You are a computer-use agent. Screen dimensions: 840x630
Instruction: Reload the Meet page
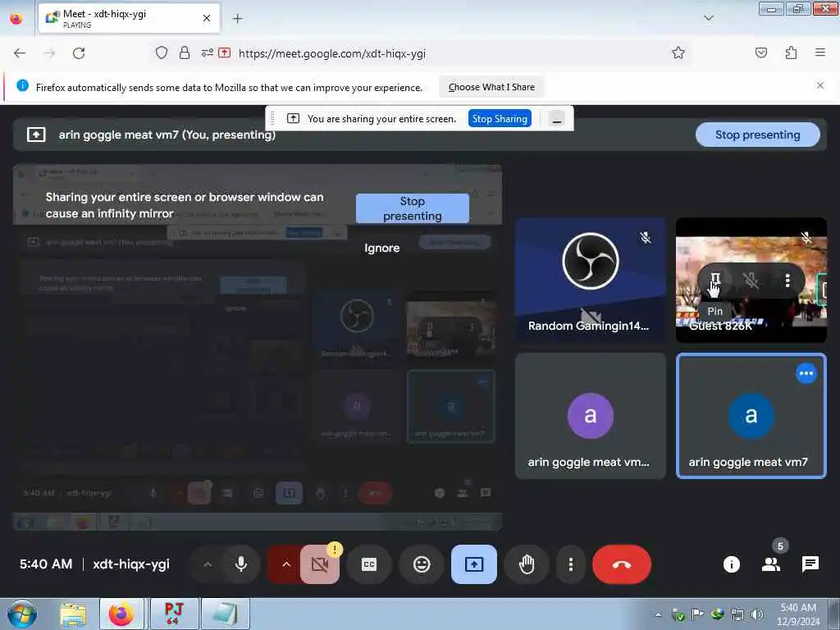click(79, 53)
